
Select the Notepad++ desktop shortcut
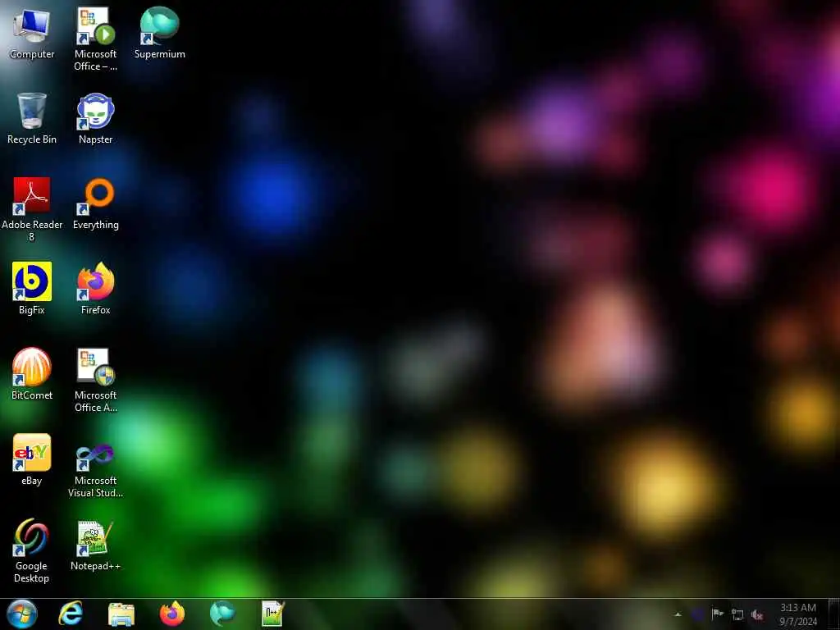[95, 546]
